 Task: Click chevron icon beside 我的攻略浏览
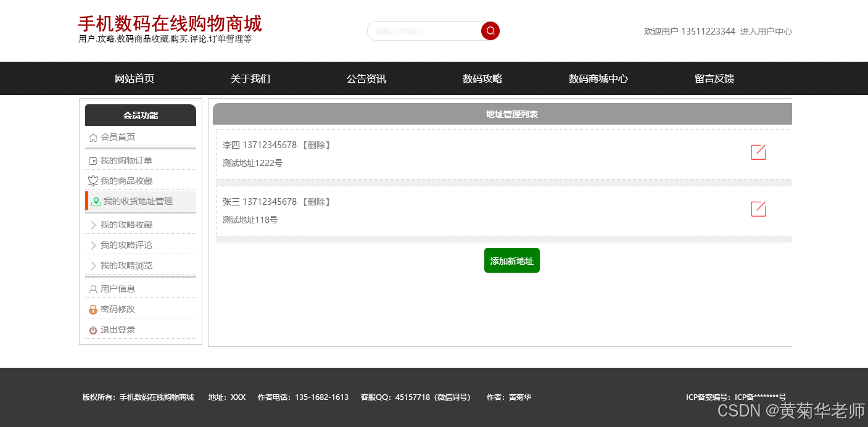click(93, 266)
